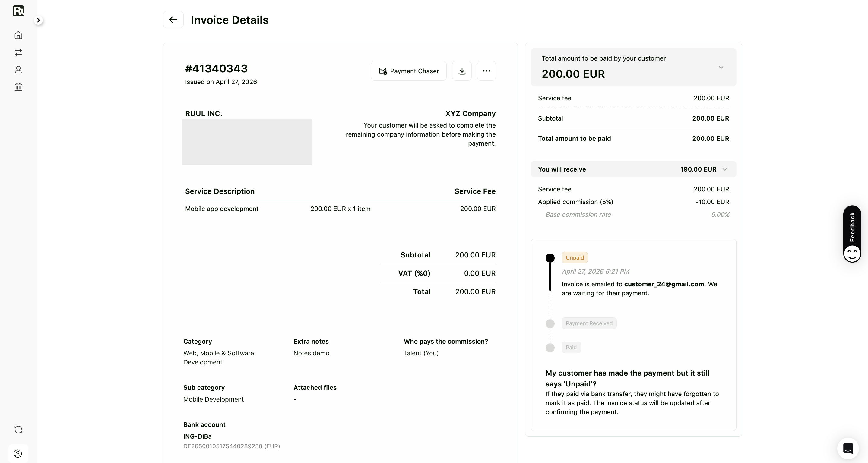Go back using the left arrow button
Image resolution: width=868 pixels, height=463 pixels.
click(x=173, y=20)
